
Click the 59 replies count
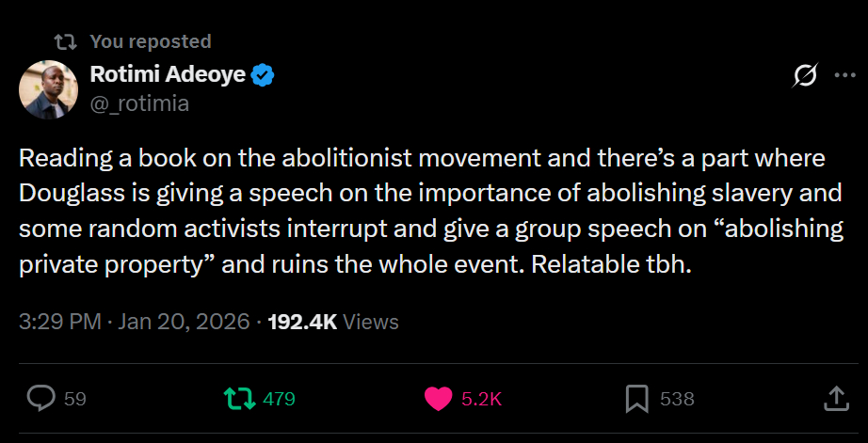click(x=75, y=399)
